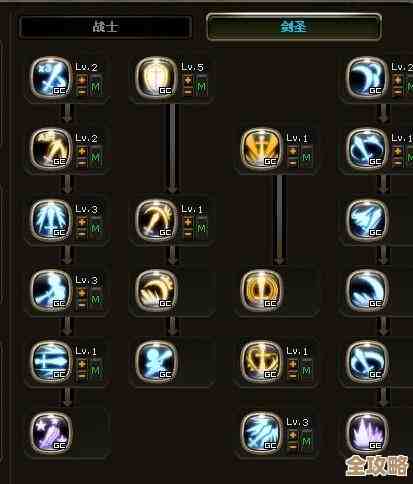Click the blue feather wing skill icon
413x484 pixels.
pos(367,220)
